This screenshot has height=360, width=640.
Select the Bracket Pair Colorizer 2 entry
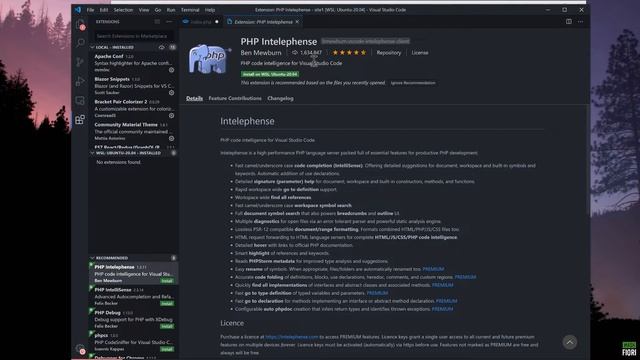tap(133, 109)
